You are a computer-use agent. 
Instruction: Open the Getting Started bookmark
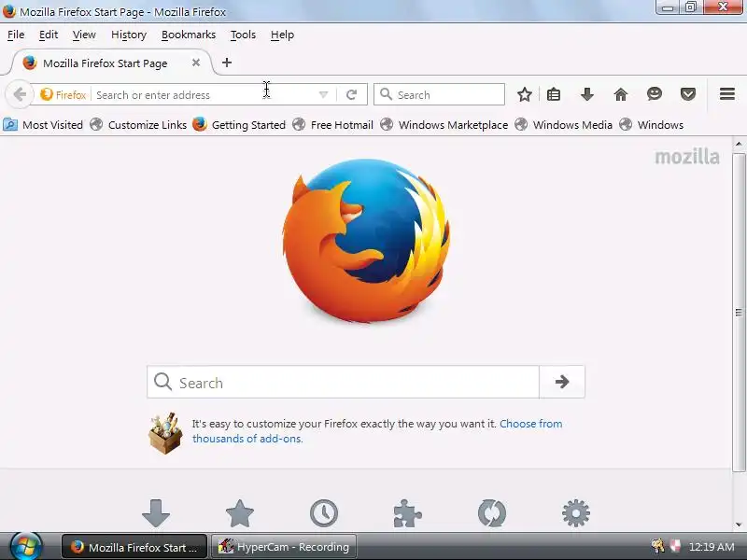coord(239,125)
